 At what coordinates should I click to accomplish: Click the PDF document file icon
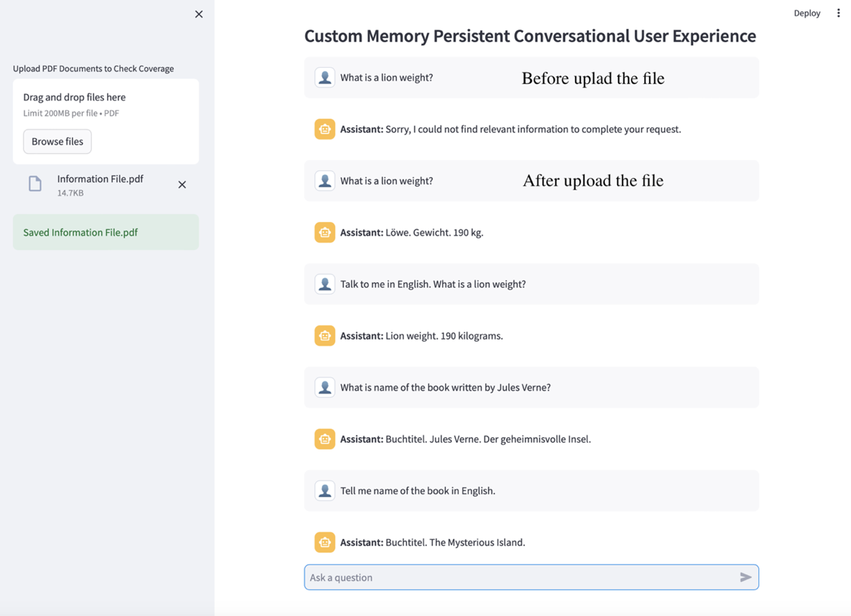[x=35, y=184]
